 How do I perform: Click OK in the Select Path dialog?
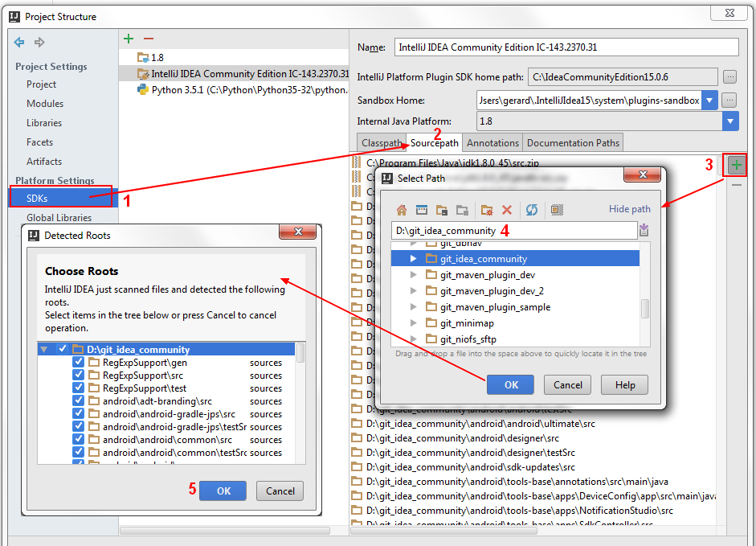(x=510, y=385)
